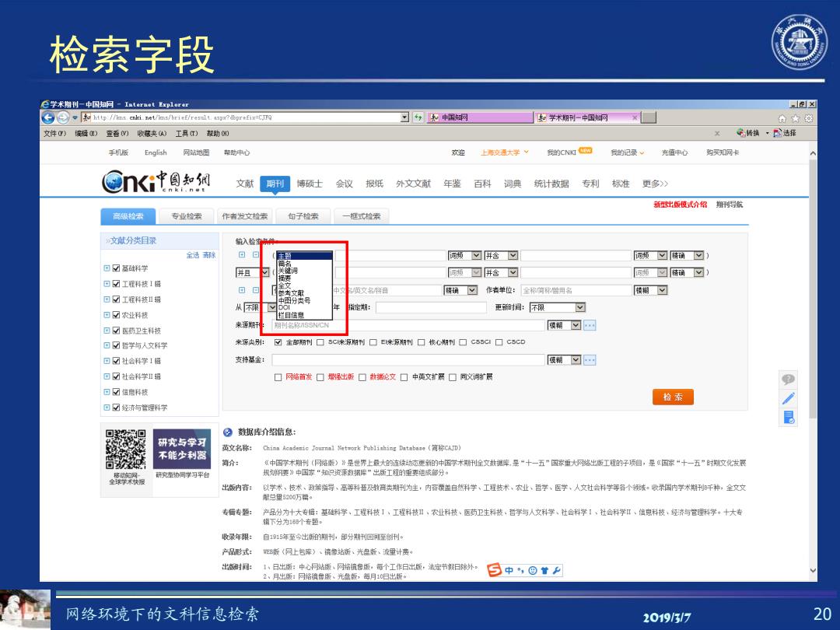Switch to the 句子检索 tab
840x630 pixels.
303,216
